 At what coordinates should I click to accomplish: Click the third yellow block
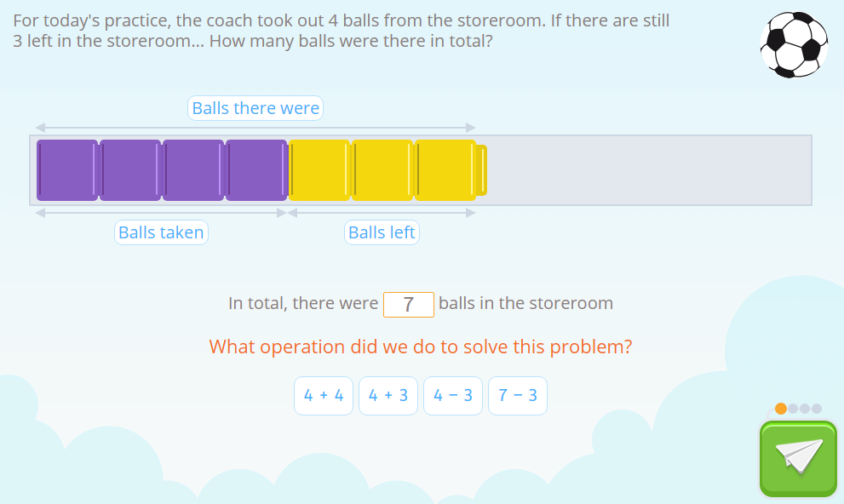[445, 169]
